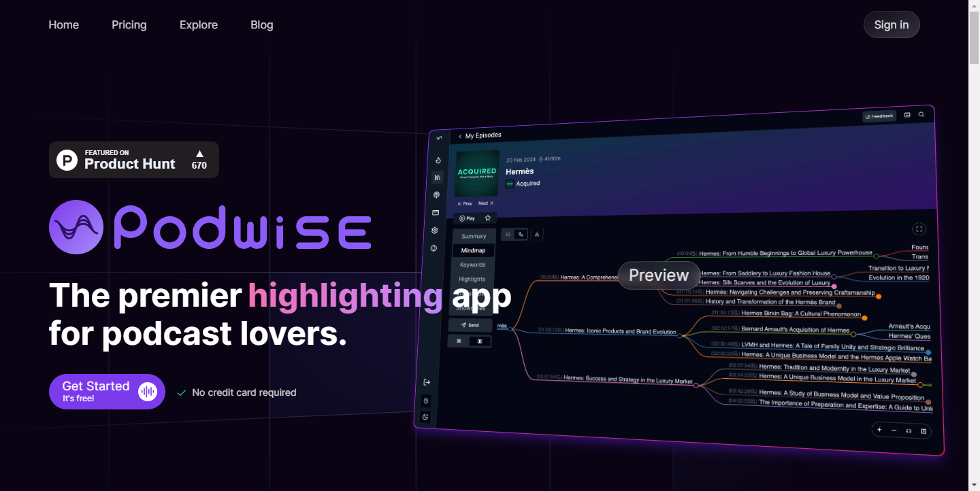Switch to the Mindmap tab

(x=473, y=250)
